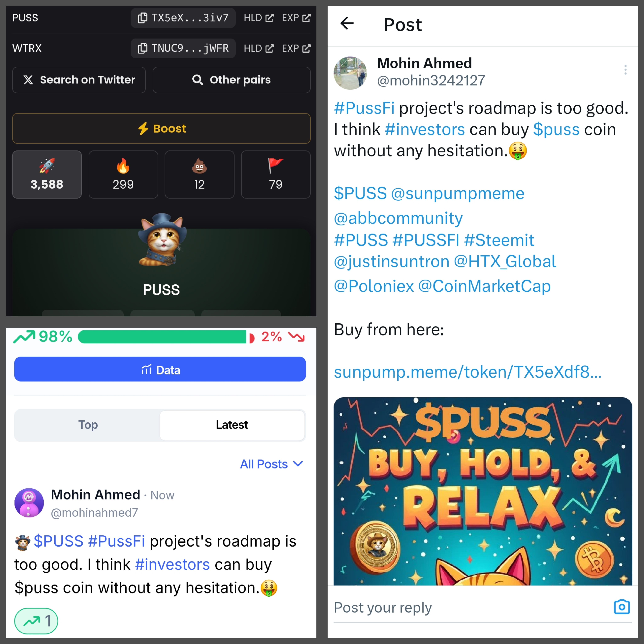This screenshot has height=644, width=644.
Task: Expand the All Posts filter dropdown
Action: point(271,464)
